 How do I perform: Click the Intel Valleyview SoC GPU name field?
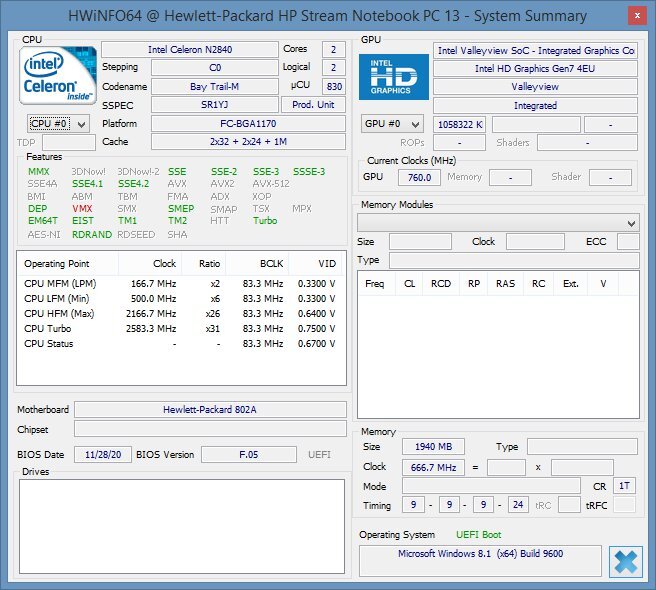point(535,51)
